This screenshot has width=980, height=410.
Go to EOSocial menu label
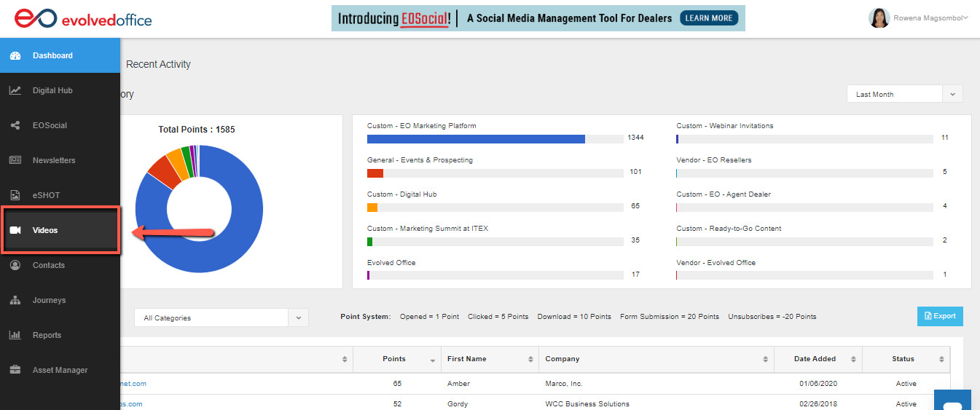(50, 125)
